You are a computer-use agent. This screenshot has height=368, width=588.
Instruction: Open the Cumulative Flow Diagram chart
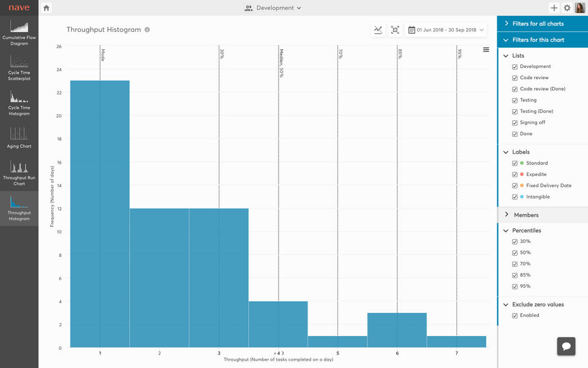19,33
